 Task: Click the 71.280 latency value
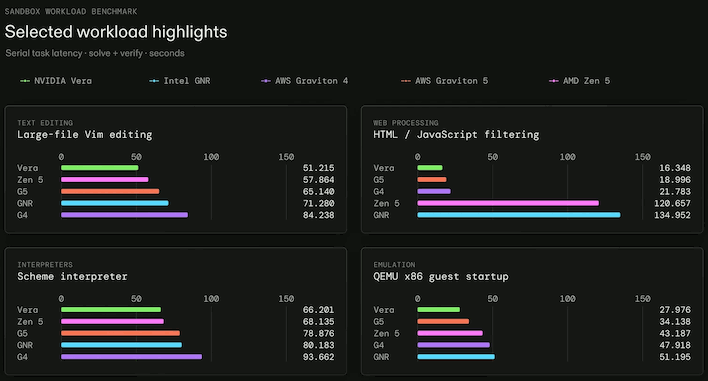319,203
